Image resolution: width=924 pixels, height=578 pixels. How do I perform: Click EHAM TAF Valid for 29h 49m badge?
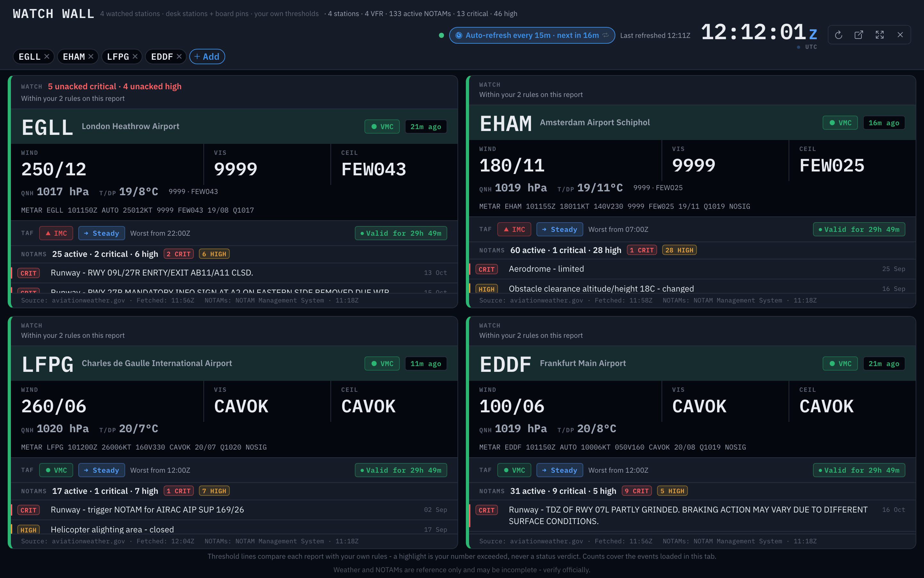coord(859,229)
